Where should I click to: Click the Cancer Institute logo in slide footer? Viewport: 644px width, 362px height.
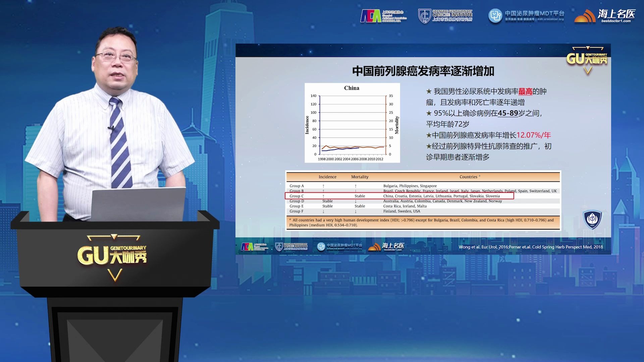[291, 247]
